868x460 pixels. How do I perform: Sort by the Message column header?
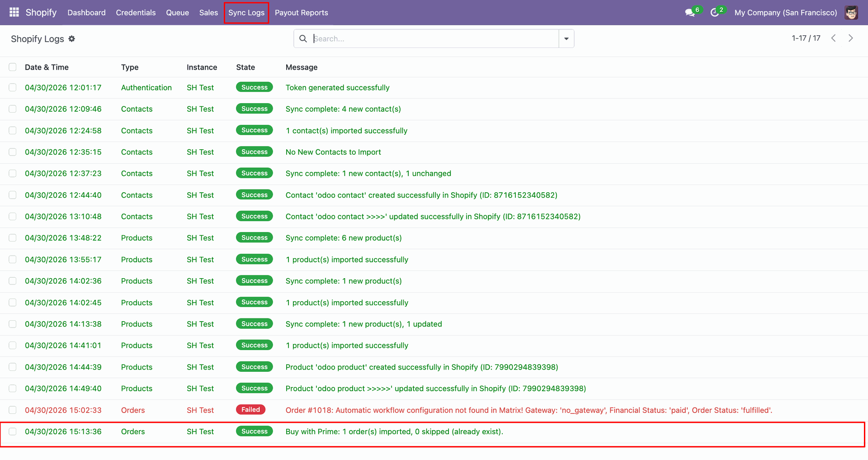pos(302,67)
